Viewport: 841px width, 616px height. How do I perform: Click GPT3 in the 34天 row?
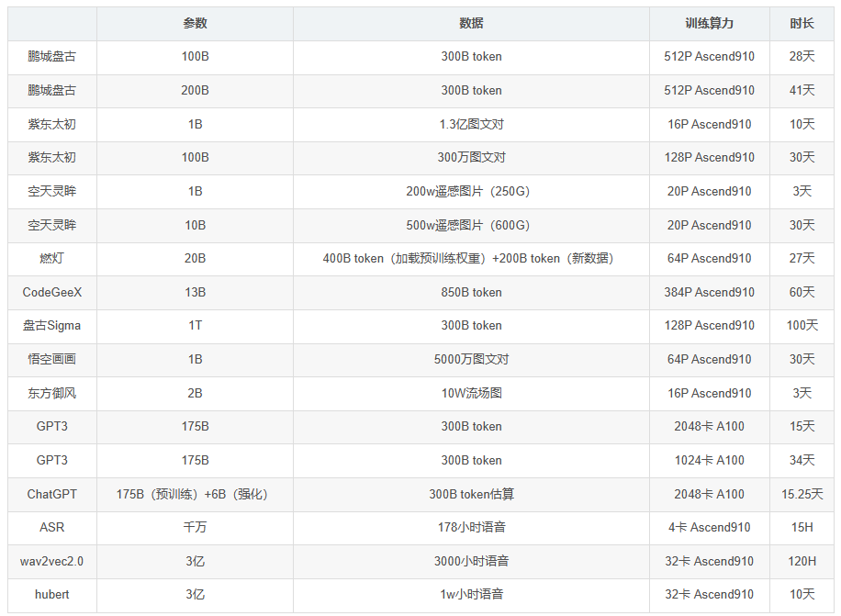(52, 461)
